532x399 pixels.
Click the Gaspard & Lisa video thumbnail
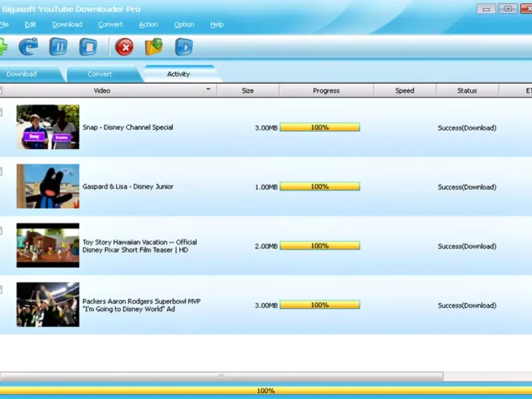point(48,186)
